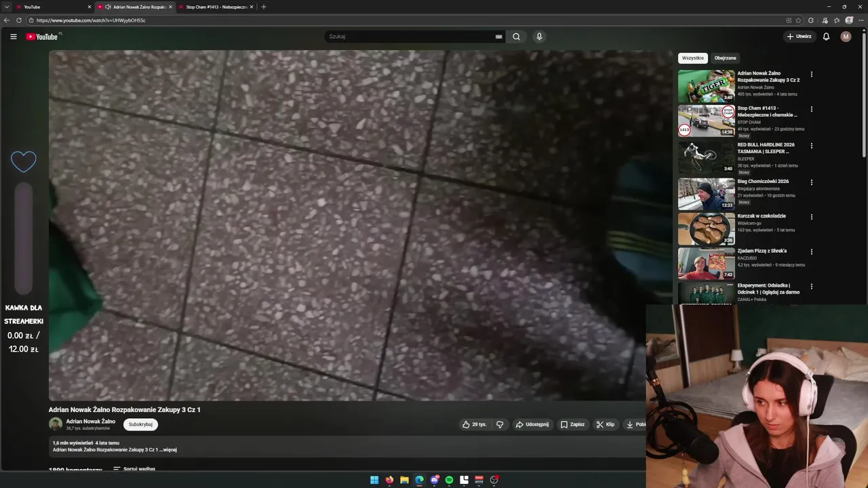The width and height of the screenshot is (868, 488).
Task: Open the tab actions dropdown arrow
Action: [x=7, y=7]
